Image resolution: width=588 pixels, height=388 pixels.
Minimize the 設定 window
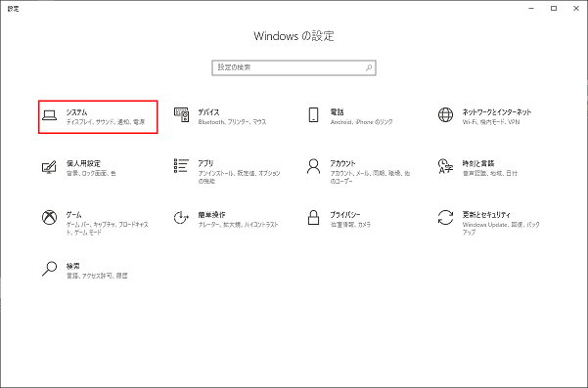tap(531, 8)
